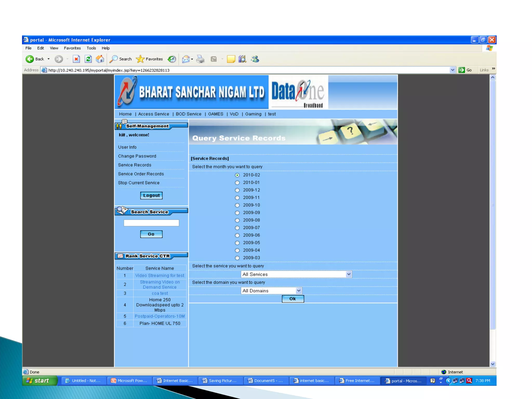Expand the address bar dropdown arrow

(x=453, y=70)
